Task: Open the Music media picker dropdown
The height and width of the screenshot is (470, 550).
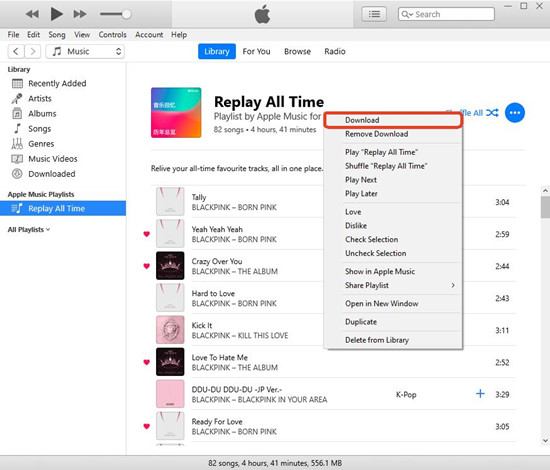Action: pos(85,52)
